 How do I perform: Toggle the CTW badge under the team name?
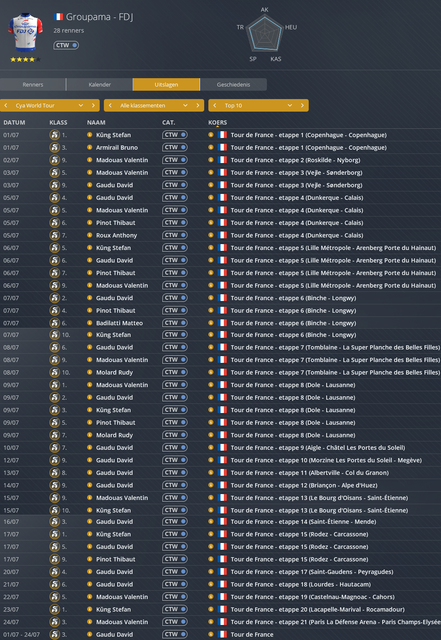[66, 45]
